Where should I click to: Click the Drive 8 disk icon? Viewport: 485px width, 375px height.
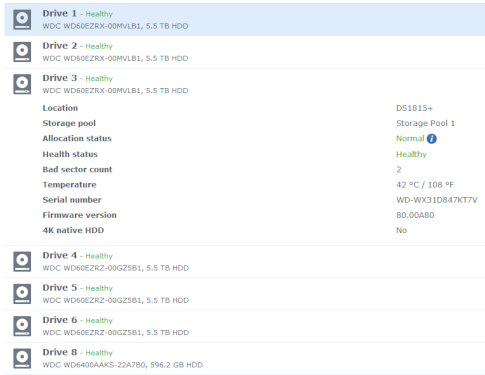(x=22, y=359)
